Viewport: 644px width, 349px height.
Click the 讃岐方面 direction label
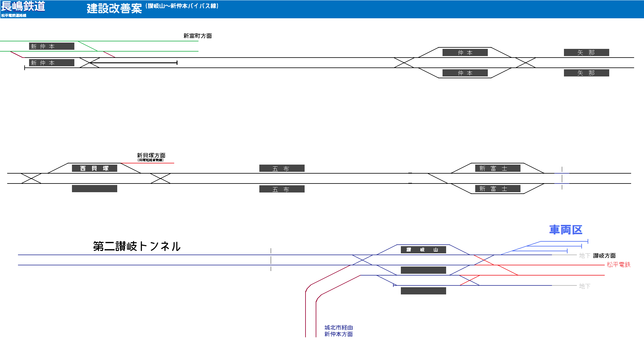click(x=604, y=256)
